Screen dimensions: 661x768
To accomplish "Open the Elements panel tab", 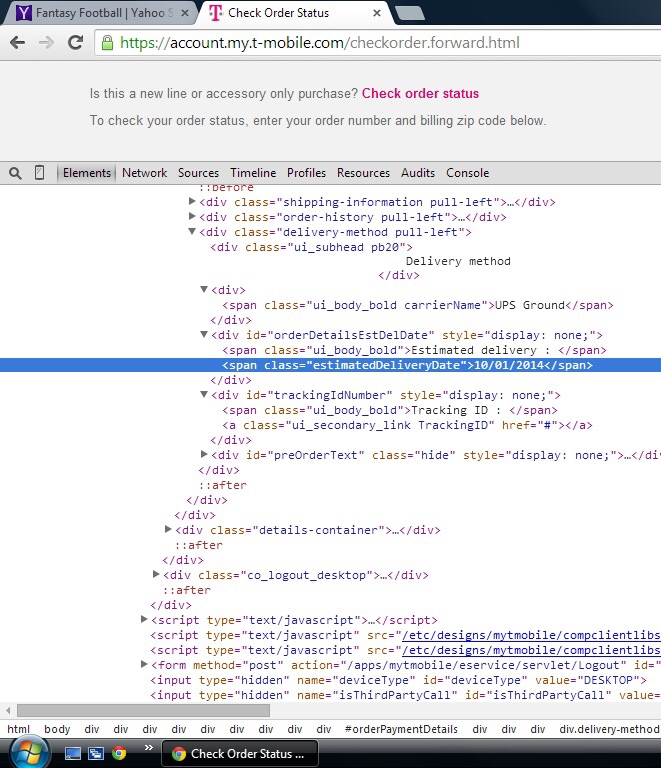I will (87, 173).
